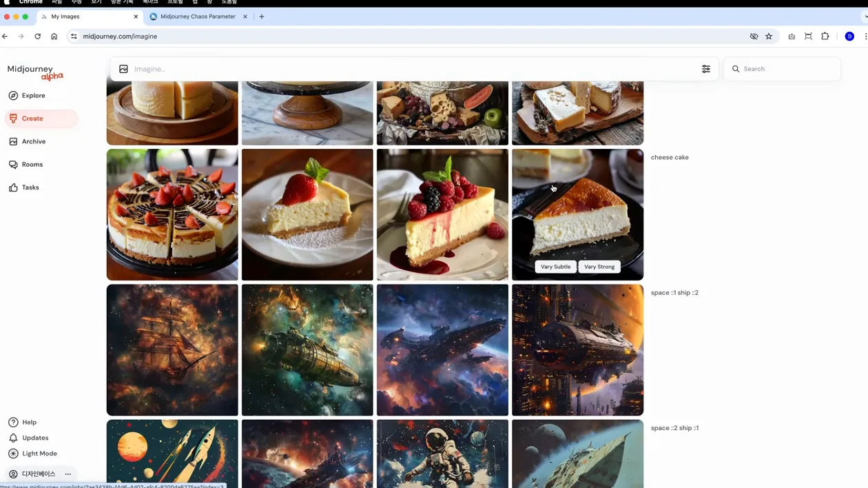Focus the Search field

click(782, 69)
